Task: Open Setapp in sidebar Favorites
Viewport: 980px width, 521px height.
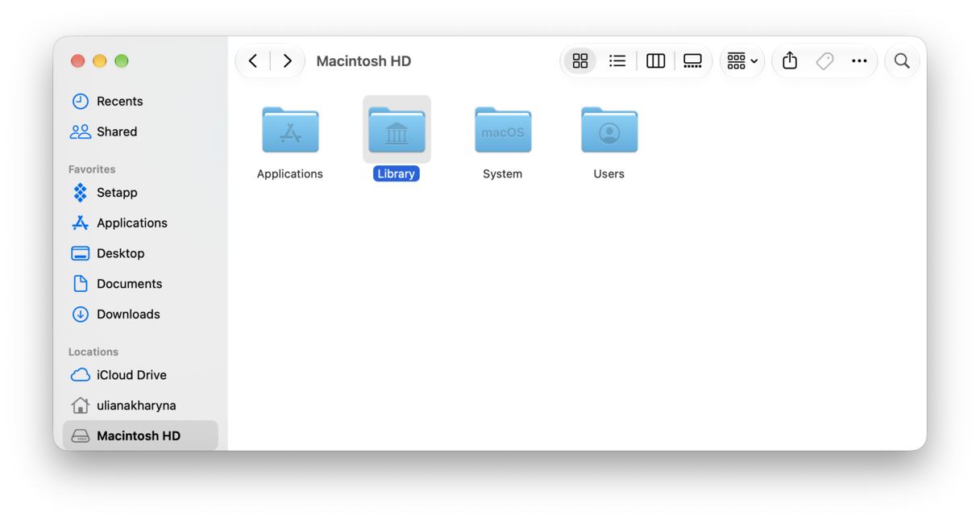Action: 140,193
